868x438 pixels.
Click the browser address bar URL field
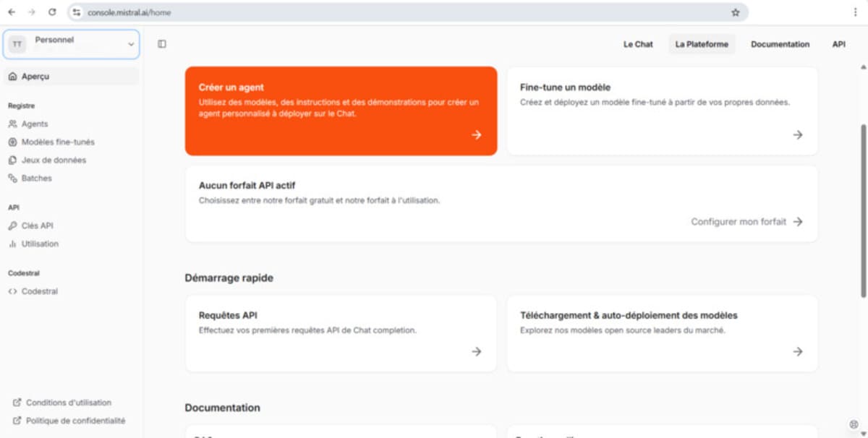[x=362, y=12]
